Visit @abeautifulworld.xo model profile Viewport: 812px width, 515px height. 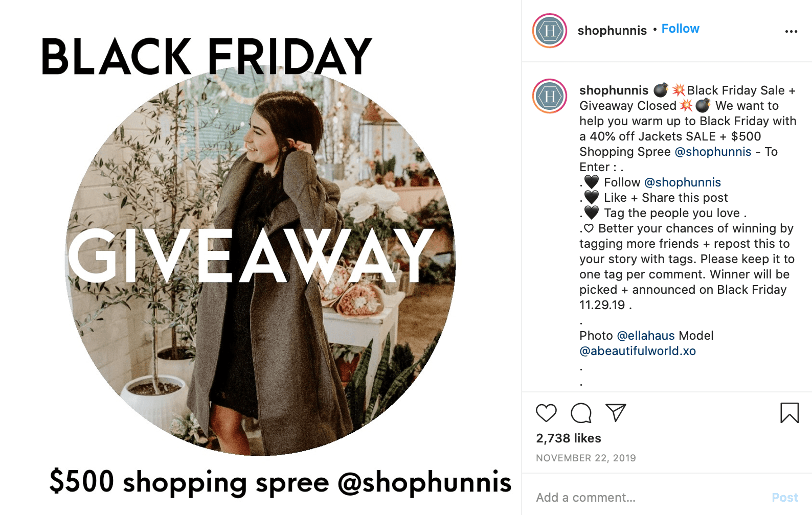(638, 351)
